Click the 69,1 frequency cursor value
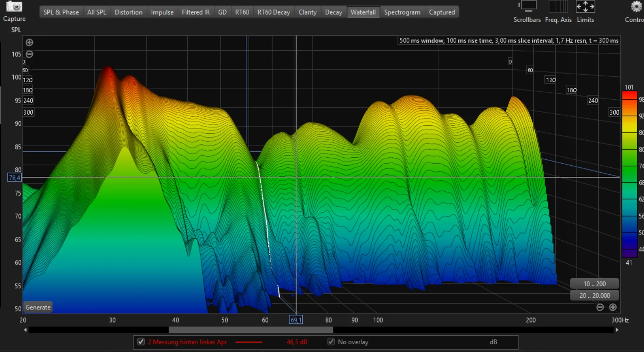The width and height of the screenshot is (644, 352). click(296, 320)
